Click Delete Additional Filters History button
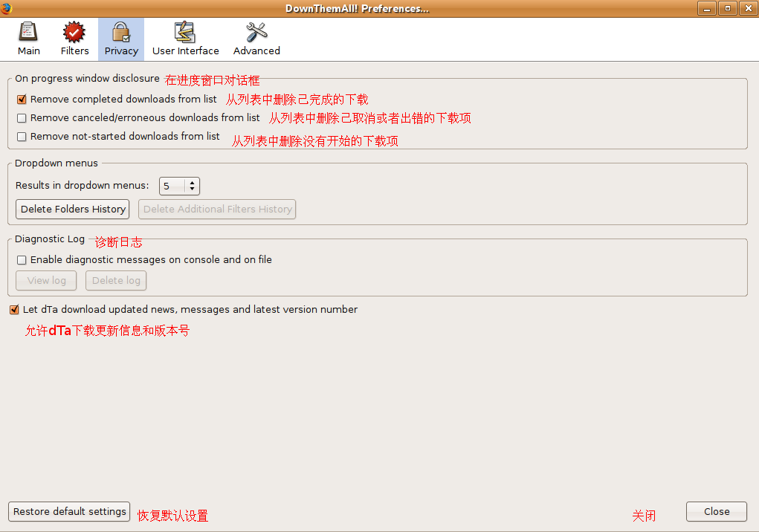The width and height of the screenshot is (759, 532). click(217, 209)
